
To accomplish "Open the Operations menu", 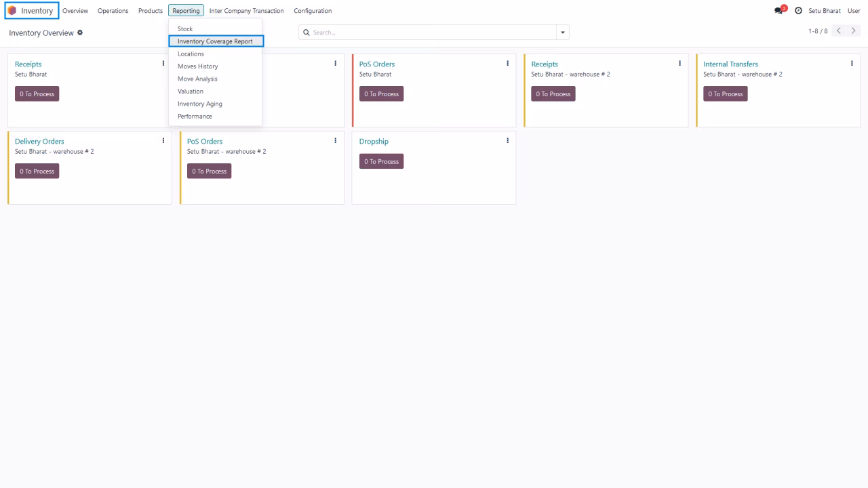I will (113, 11).
